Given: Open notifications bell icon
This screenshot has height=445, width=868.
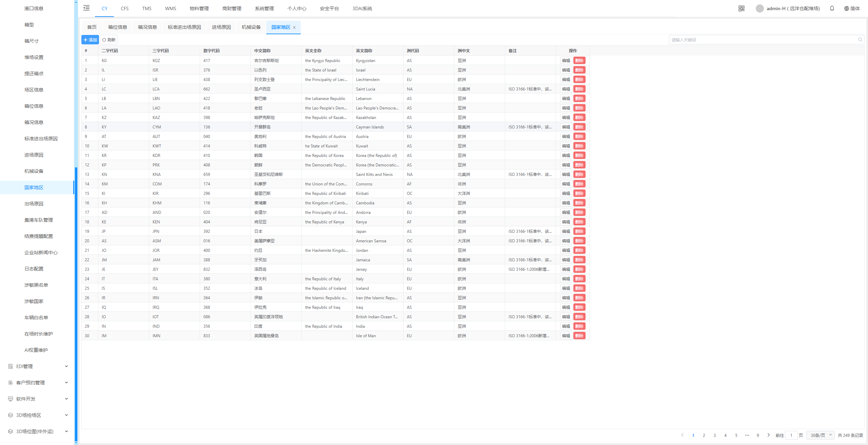Looking at the screenshot, I should coord(832,8).
